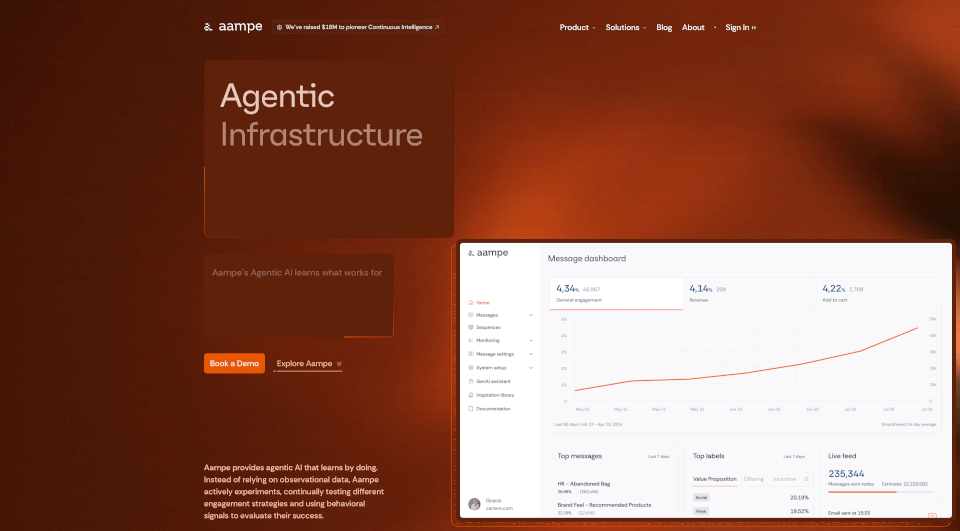Click the double chevron beside Explore Aampe

click(x=339, y=364)
